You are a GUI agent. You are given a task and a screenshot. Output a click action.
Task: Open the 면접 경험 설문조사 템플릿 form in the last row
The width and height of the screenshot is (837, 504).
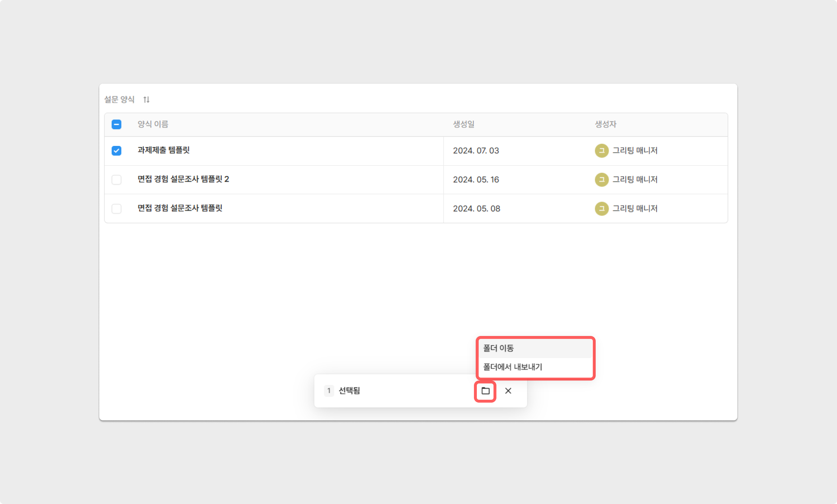[x=180, y=208]
